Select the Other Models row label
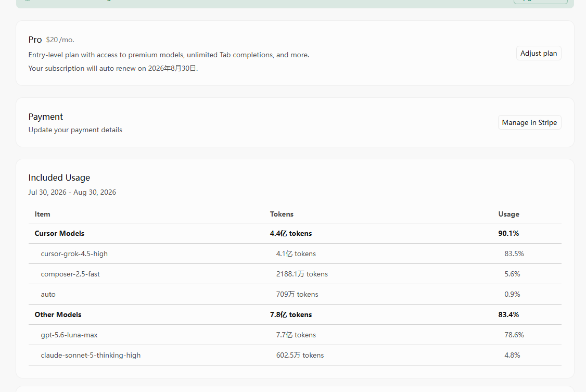 pyautogui.click(x=58, y=314)
